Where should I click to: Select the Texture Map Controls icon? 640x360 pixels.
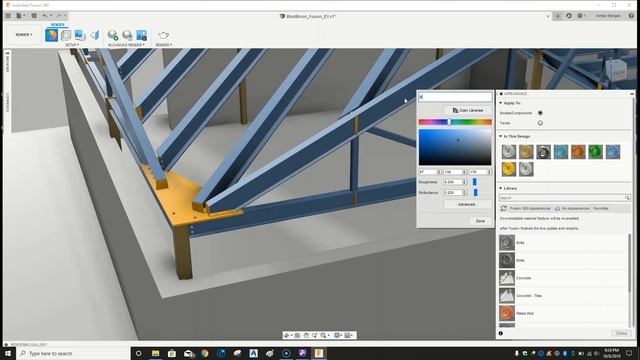coord(95,35)
